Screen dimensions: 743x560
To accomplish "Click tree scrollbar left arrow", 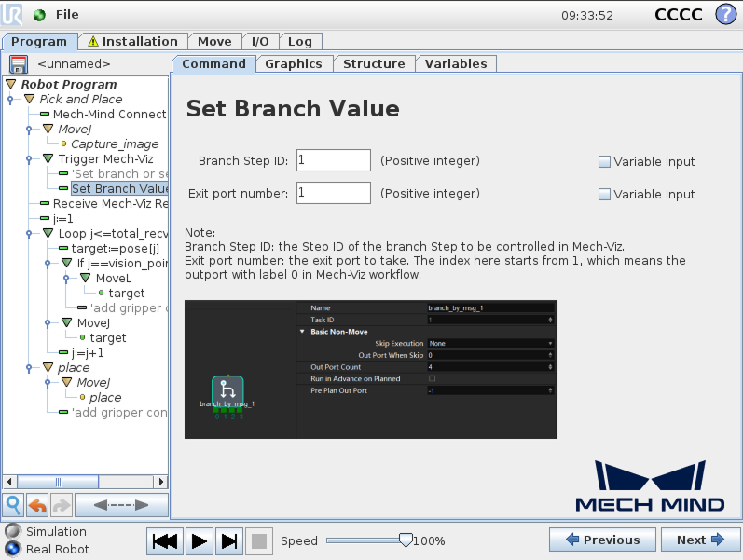I will [9, 483].
